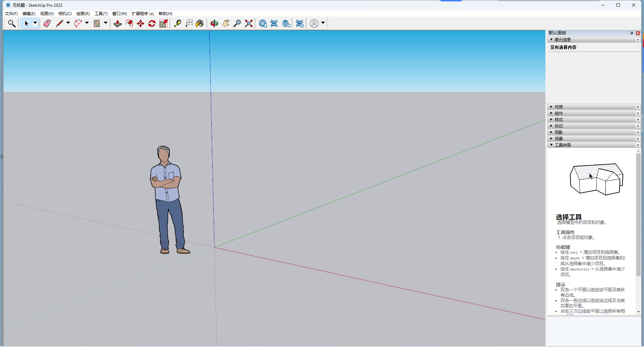Expand the 材质 panel
Screen dimensions: 644x347
[552, 107]
